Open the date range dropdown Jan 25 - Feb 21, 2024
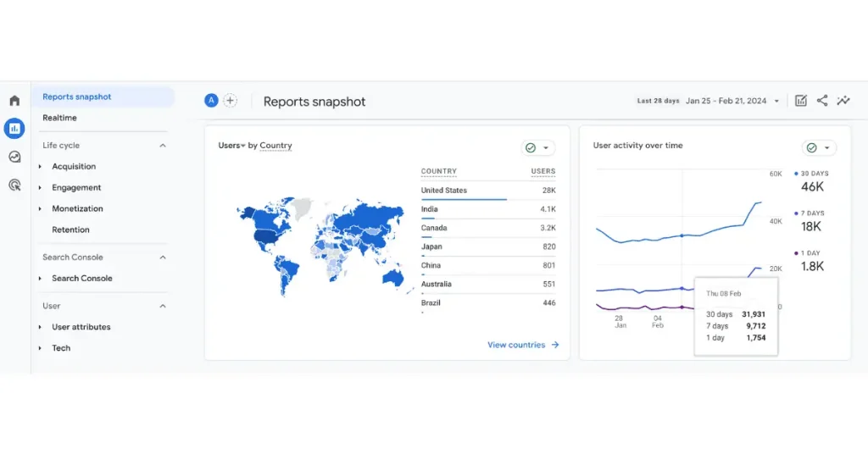 [732, 101]
